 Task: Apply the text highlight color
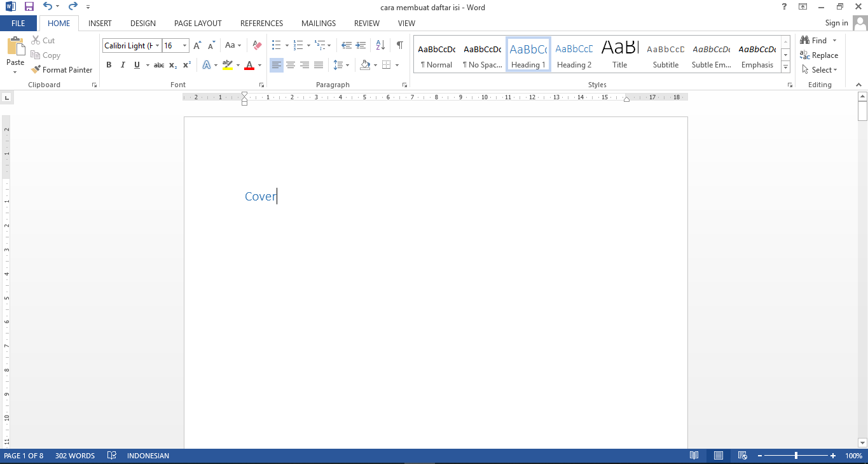pos(228,65)
